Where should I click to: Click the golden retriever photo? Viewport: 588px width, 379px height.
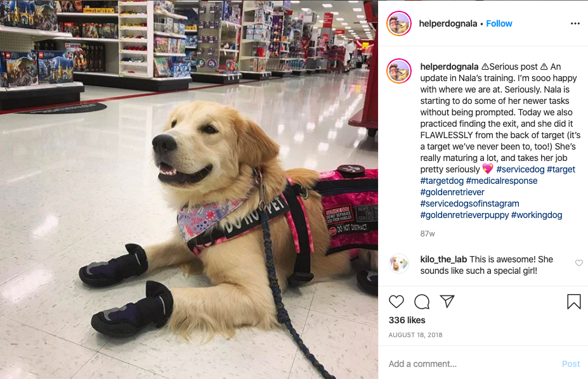pos(189,189)
